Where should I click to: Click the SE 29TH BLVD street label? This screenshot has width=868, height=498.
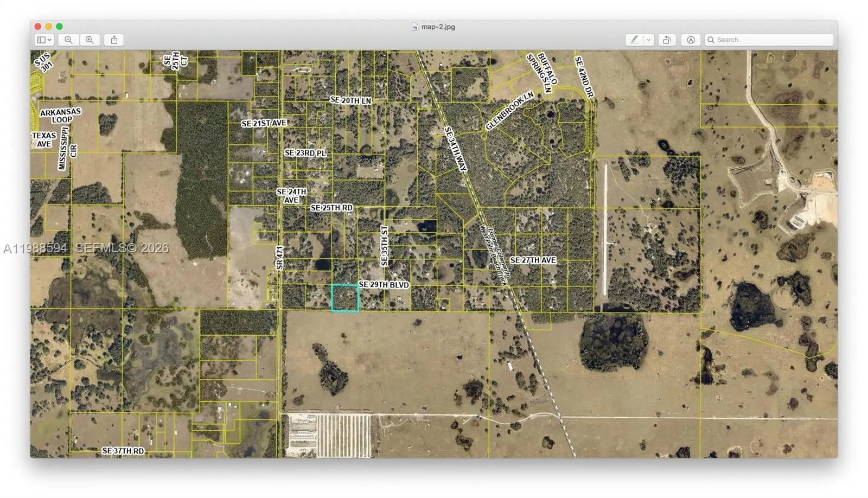tap(384, 285)
